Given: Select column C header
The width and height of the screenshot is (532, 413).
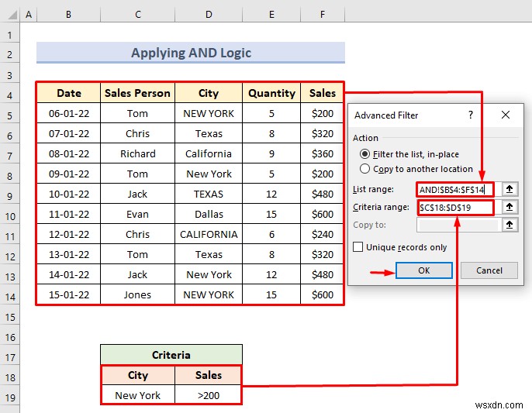Looking at the screenshot, I should tap(138, 15).
